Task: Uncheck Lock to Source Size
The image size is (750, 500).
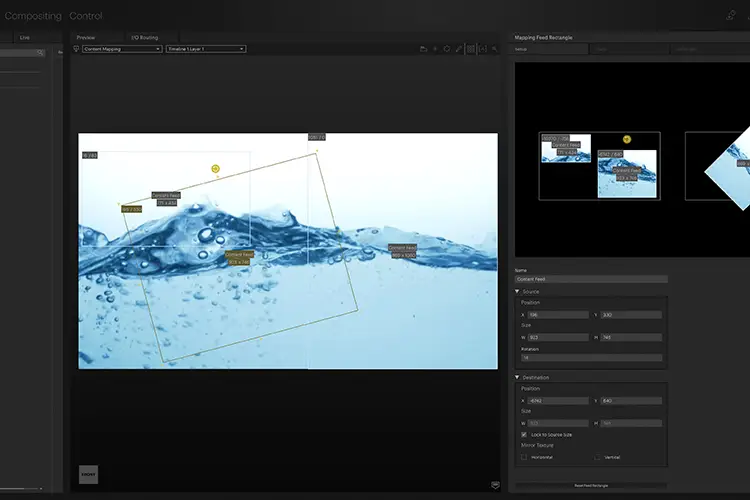Action: click(x=524, y=434)
